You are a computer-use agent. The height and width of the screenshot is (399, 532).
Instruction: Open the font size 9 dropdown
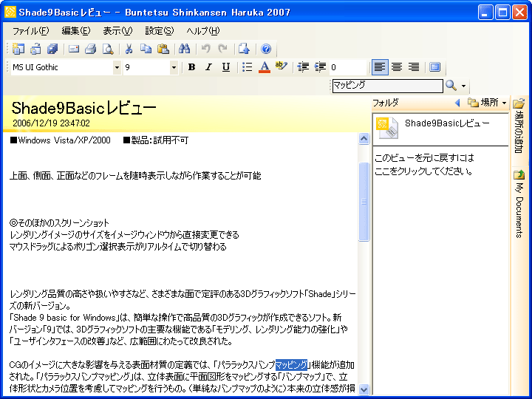click(x=174, y=67)
